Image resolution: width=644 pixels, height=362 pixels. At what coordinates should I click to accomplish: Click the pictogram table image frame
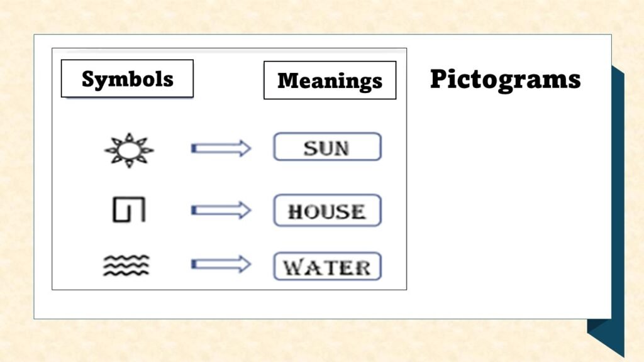point(229,168)
